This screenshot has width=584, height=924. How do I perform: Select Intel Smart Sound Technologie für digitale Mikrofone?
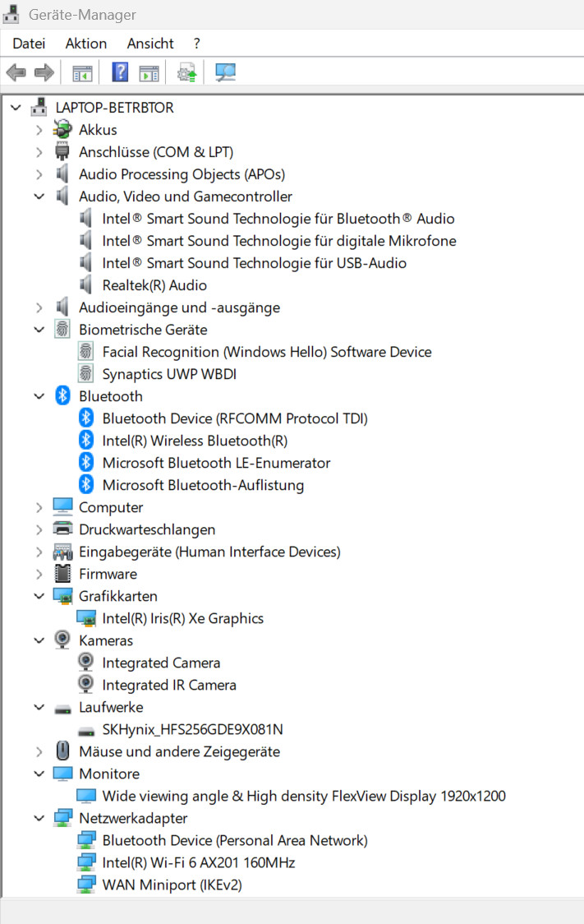279,240
